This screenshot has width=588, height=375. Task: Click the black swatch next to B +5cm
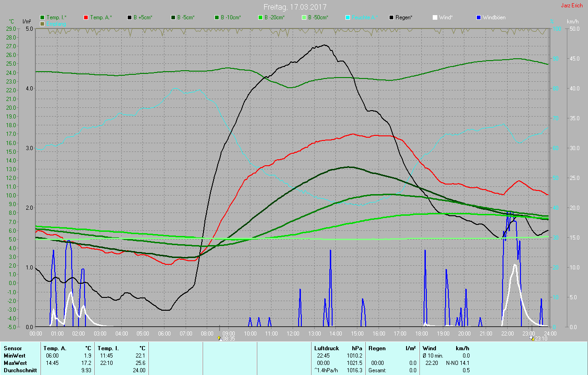pyautogui.click(x=130, y=17)
